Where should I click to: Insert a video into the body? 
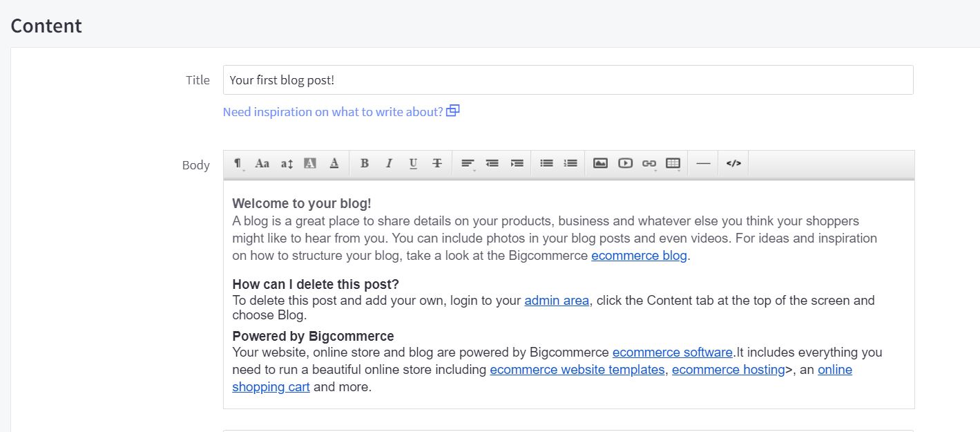[625, 164]
